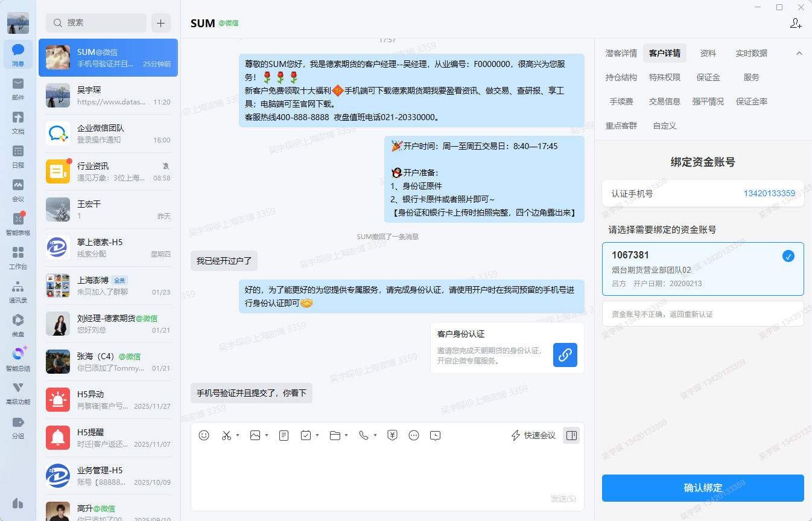Open the 交易信息 tab
Image resolution: width=812 pixels, height=521 pixels.
pyautogui.click(x=665, y=101)
